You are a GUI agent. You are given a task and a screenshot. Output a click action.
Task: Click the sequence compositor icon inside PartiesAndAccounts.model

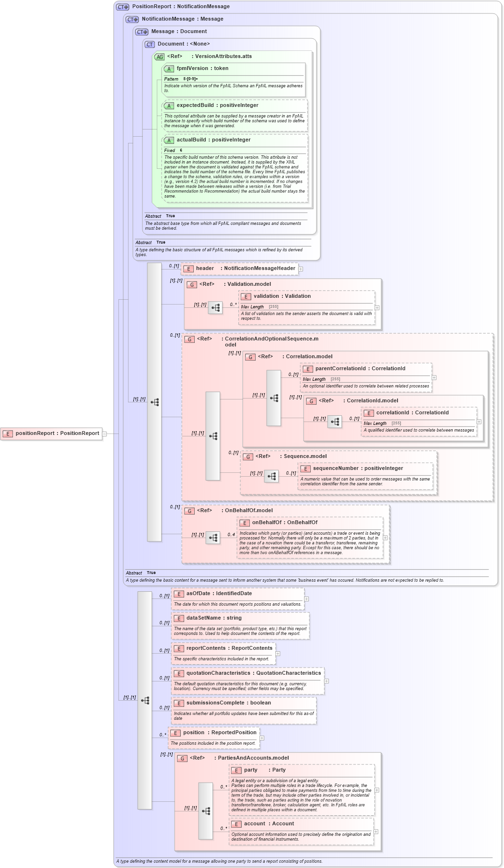pos(206,811)
